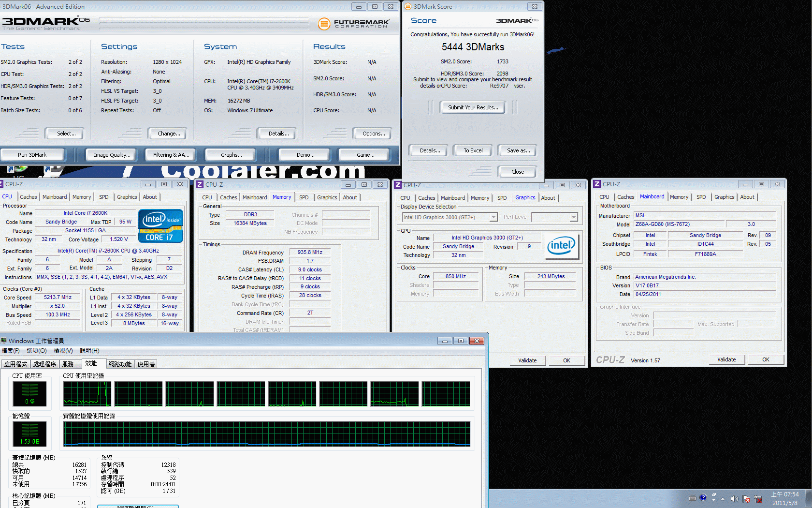Select the '5213.7 MHz' Core Speed value
This screenshot has height=508, width=812.
(x=58, y=298)
